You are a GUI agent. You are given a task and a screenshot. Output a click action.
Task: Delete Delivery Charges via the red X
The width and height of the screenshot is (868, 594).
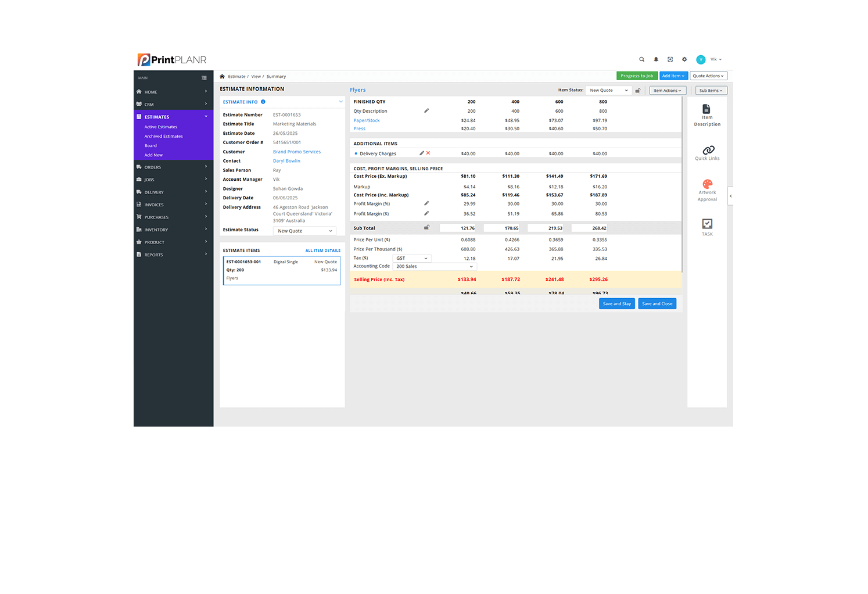pos(428,153)
